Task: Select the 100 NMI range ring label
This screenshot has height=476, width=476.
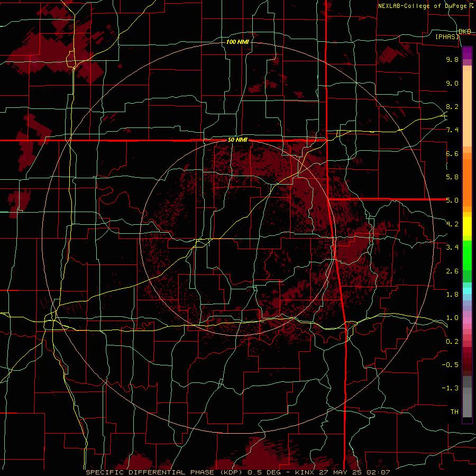Action: 237,42
